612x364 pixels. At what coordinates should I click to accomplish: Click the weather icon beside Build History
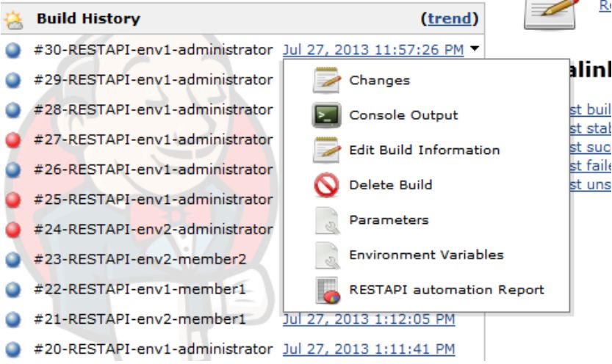coord(14,20)
